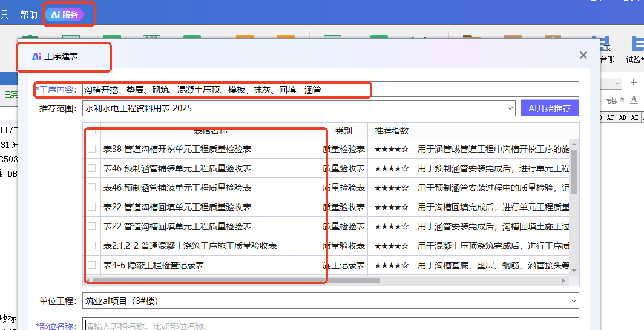Click the 表格名称 column header
The image size is (644, 330).
[x=210, y=131]
